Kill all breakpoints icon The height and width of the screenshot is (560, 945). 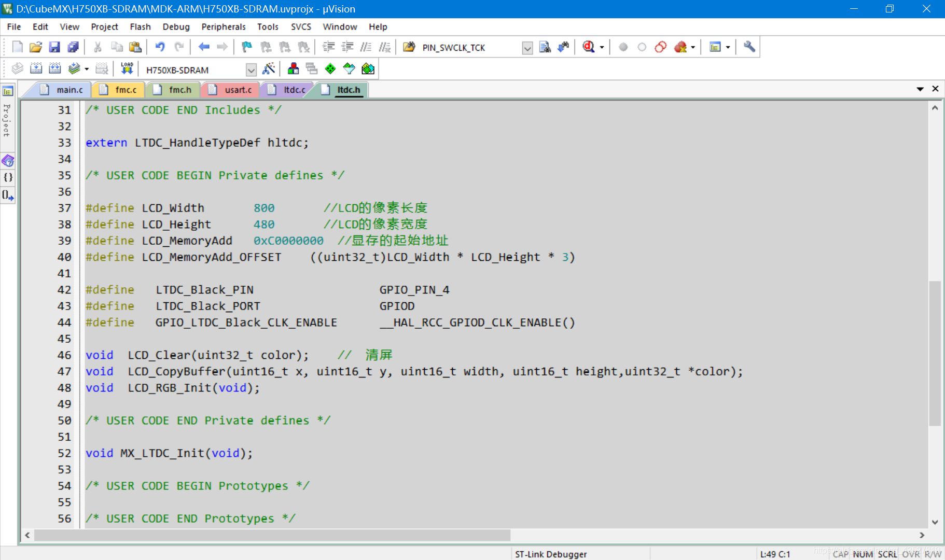pyautogui.click(x=680, y=47)
